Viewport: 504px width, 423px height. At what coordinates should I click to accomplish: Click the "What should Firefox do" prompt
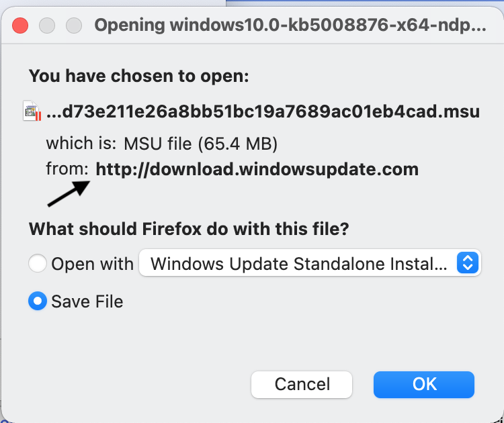(189, 229)
